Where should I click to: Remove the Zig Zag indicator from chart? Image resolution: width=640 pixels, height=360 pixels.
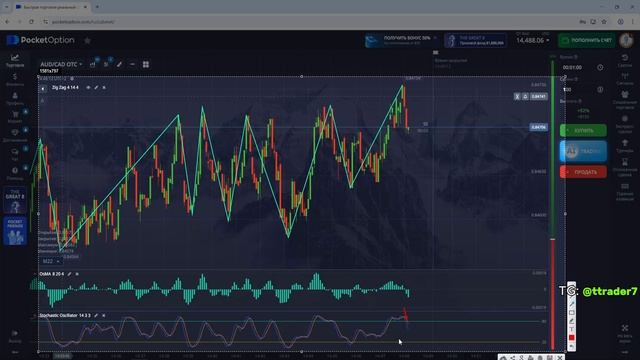104,87
